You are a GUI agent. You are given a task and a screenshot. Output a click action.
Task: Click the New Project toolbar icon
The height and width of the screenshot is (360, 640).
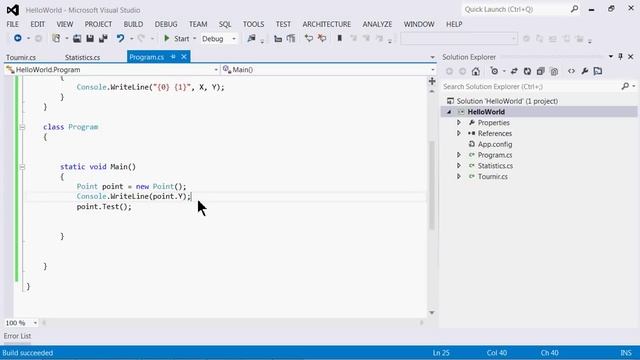[x=56, y=38]
